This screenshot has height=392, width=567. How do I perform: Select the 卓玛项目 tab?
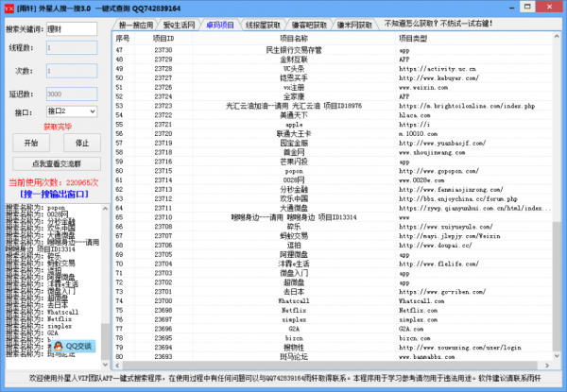[x=220, y=25]
